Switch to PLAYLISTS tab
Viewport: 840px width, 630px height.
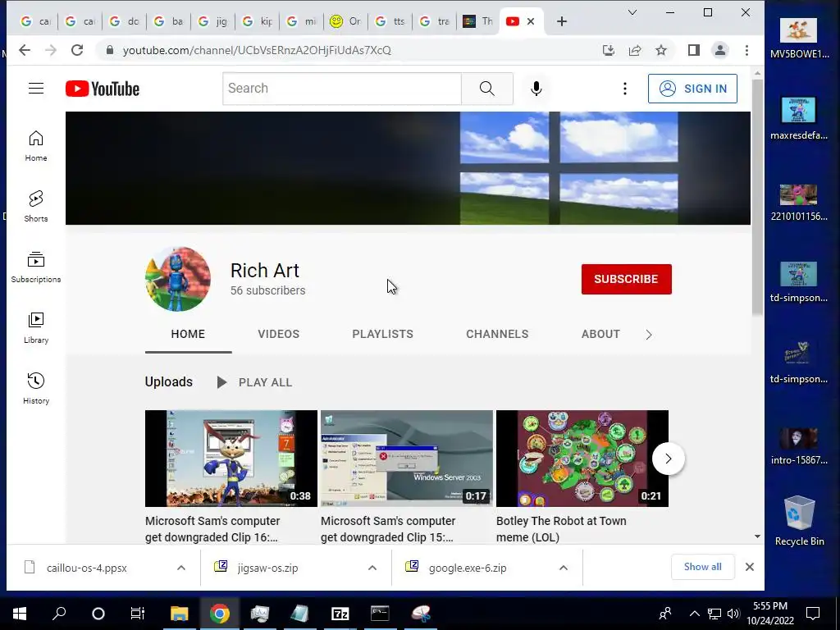point(382,335)
